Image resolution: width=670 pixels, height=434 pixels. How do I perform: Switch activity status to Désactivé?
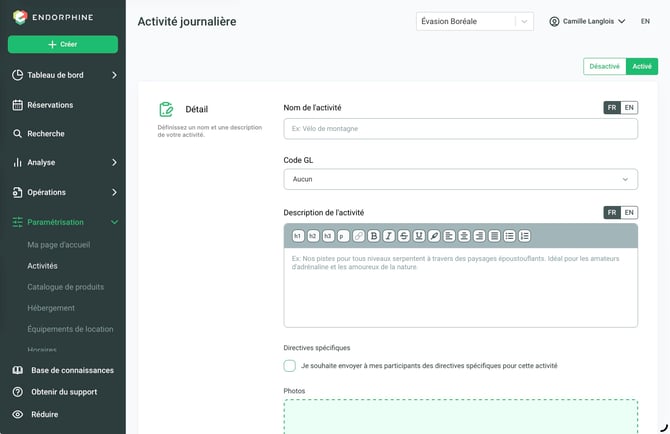pos(604,67)
